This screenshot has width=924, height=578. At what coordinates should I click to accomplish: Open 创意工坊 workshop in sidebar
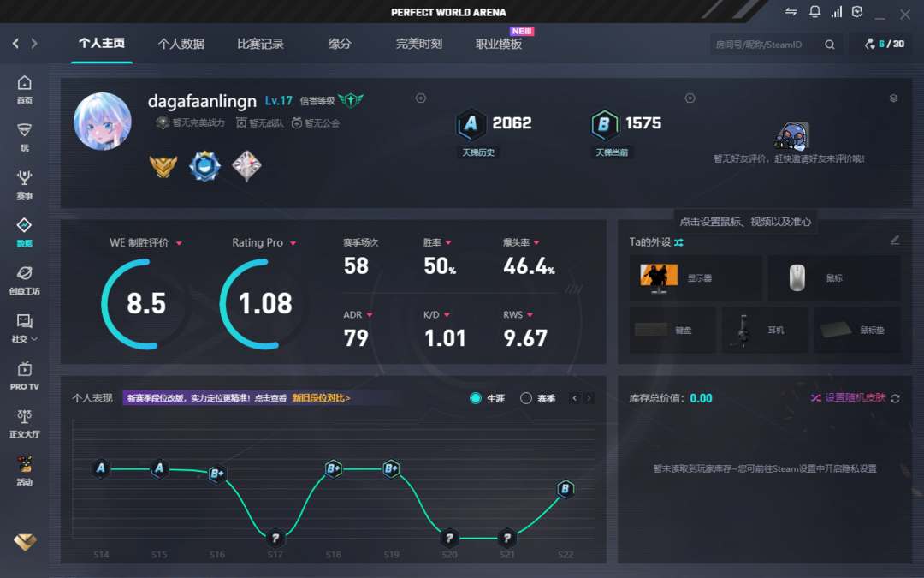coord(24,279)
